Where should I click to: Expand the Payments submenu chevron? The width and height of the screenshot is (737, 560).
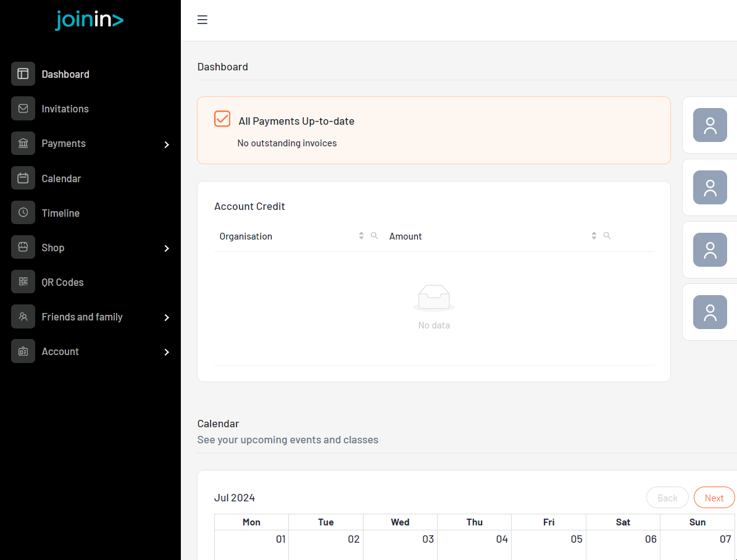click(x=166, y=144)
